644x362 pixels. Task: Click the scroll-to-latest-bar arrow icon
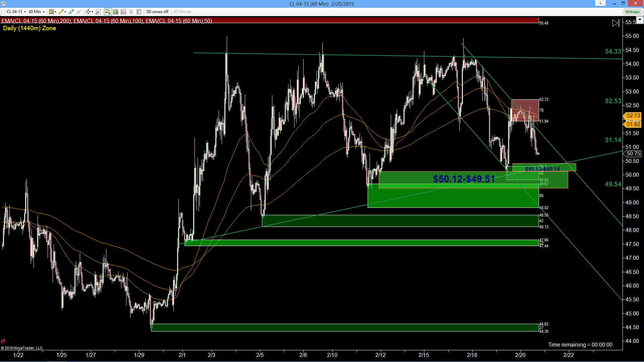pos(616,23)
